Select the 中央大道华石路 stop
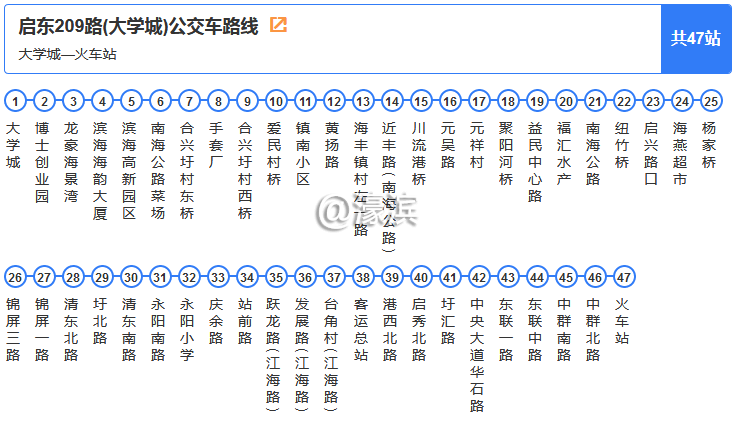This screenshot has width=734, height=424. coord(478,355)
